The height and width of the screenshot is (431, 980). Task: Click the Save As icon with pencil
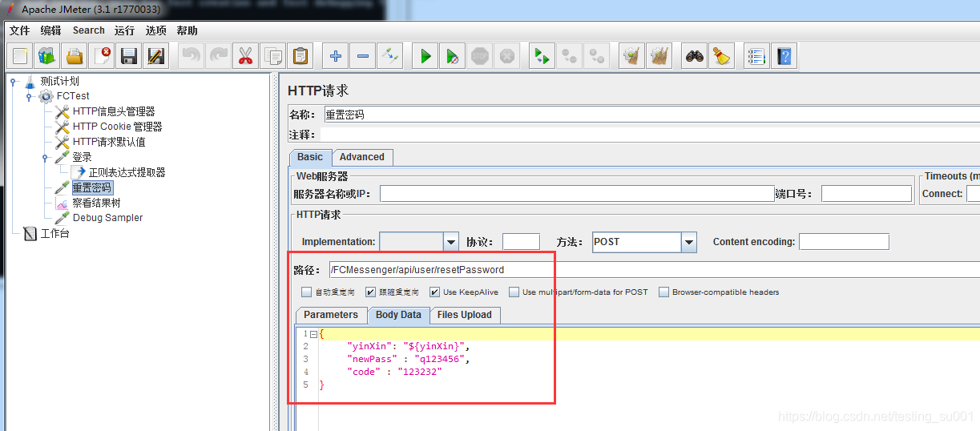pyautogui.click(x=156, y=56)
